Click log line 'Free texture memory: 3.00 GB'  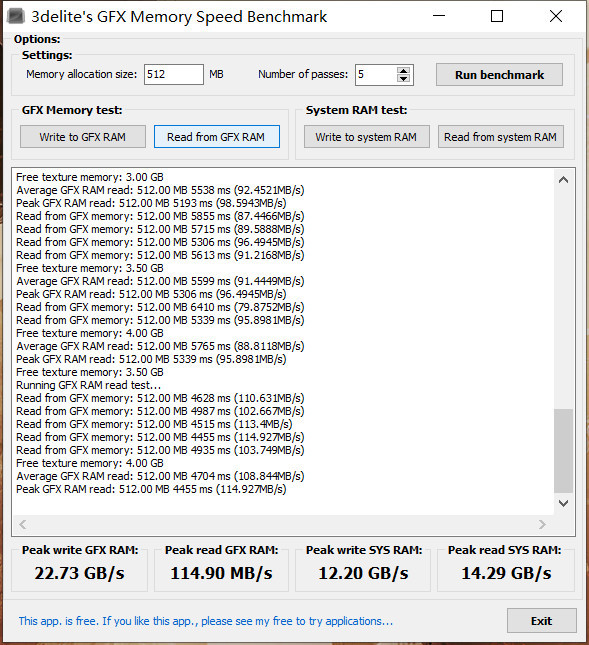click(x=90, y=177)
